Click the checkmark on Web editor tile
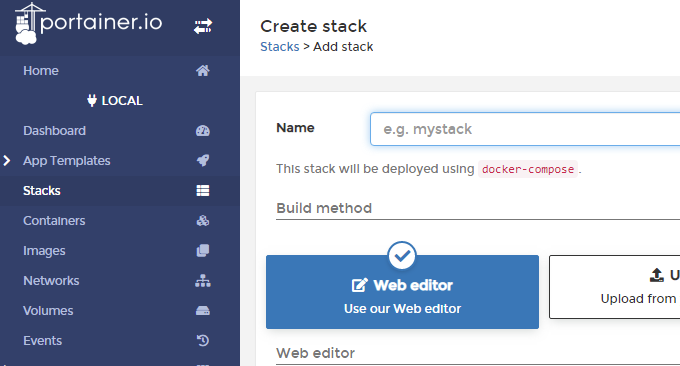The width and height of the screenshot is (680, 366). tap(402, 256)
